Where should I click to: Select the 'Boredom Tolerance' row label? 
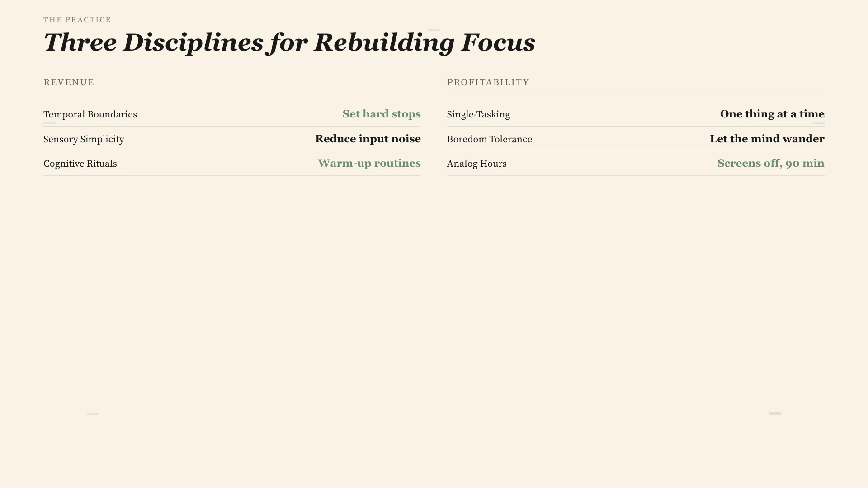pos(490,139)
